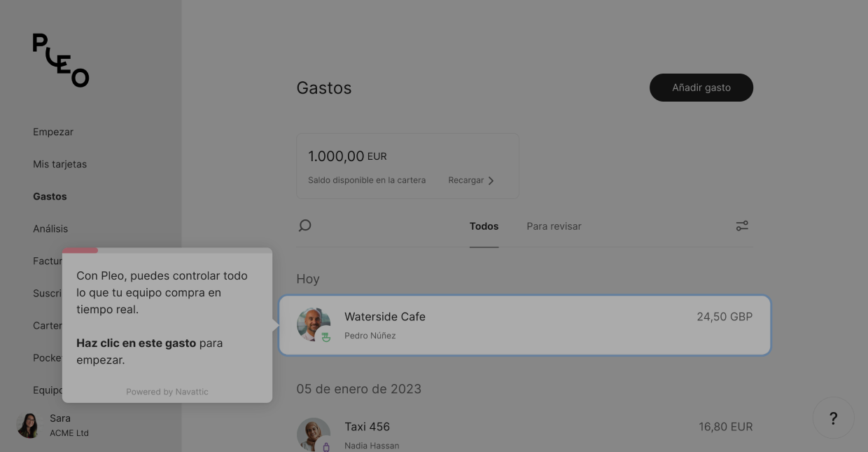This screenshot has width=868, height=452.
Task: Switch to the Para revisar tab
Action: [x=554, y=226]
